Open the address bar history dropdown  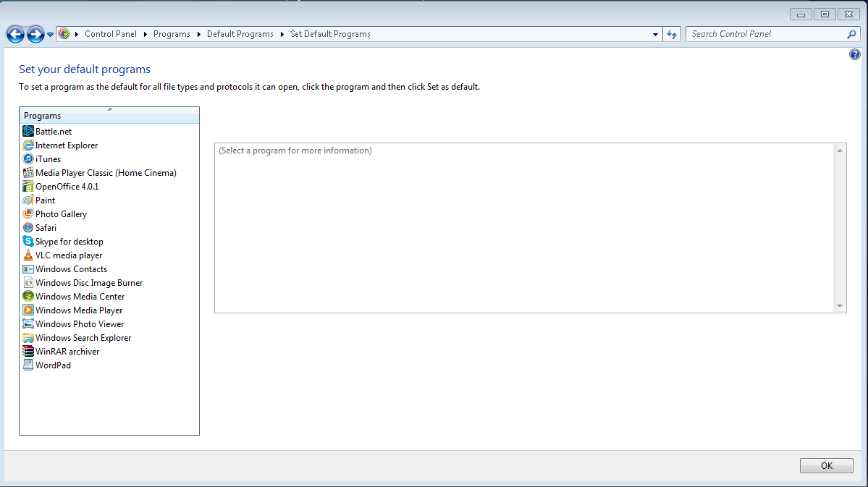point(655,34)
